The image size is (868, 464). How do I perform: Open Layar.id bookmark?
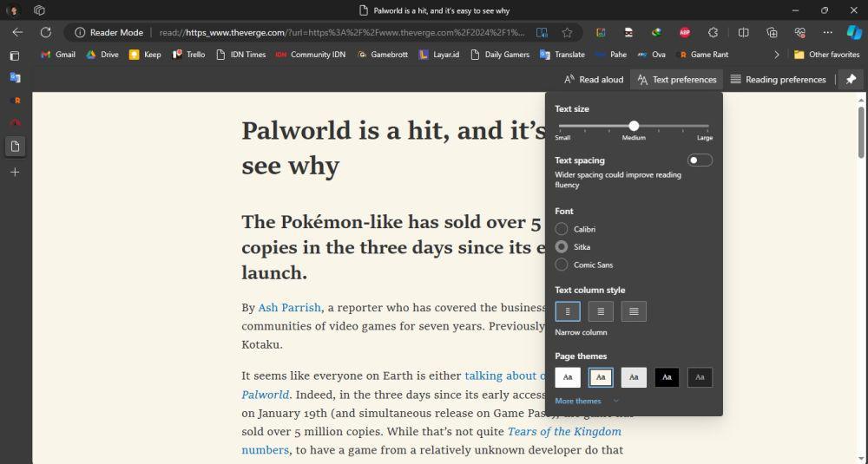click(x=439, y=55)
